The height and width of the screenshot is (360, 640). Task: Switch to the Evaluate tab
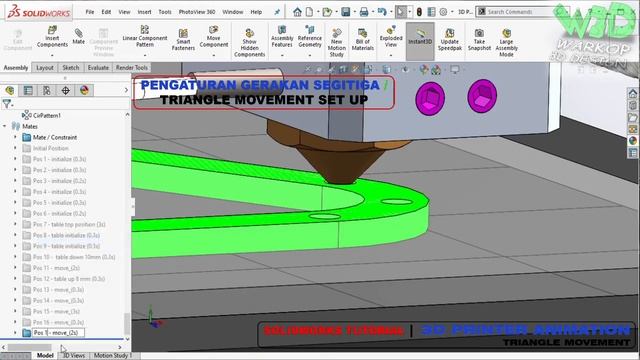tap(98, 67)
